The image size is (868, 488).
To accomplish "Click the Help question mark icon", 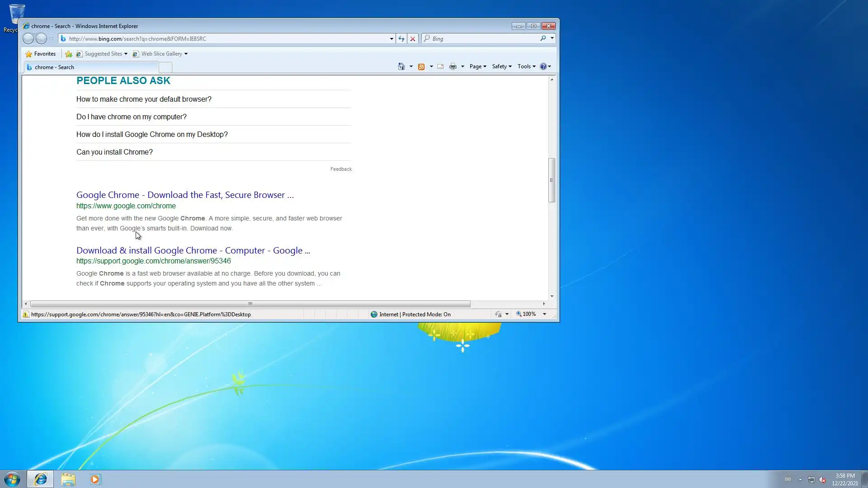I will (543, 66).
